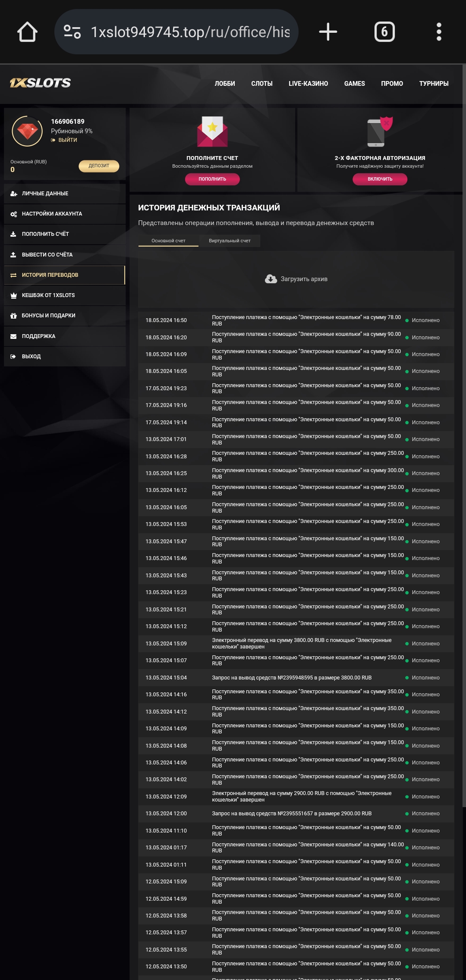
Task: Click the site settings icon in address bar
Action: (x=72, y=32)
